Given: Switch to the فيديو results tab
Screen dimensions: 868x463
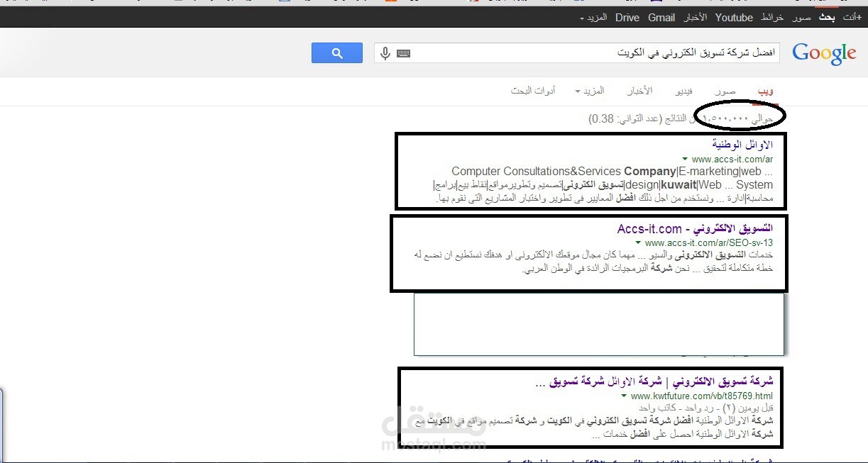Looking at the screenshot, I should tap(683, 91).
